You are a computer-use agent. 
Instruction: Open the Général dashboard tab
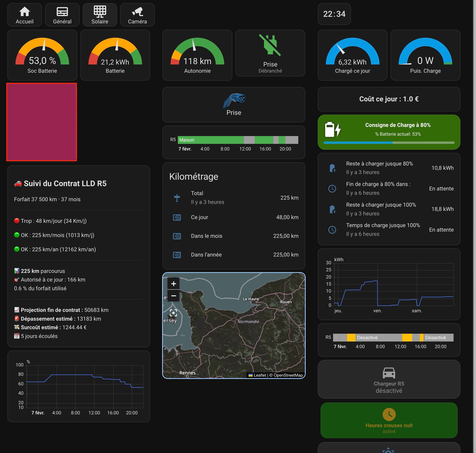click(x=62, y=15)
